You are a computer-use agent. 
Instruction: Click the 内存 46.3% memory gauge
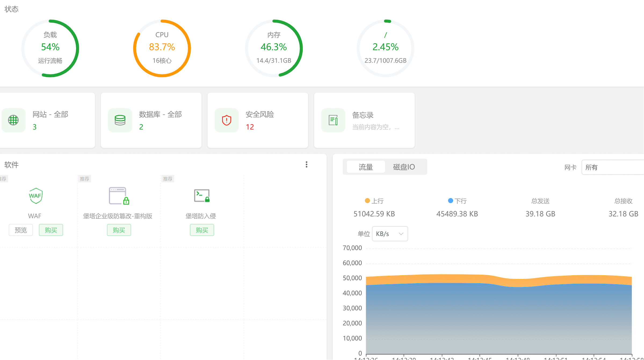(274, 49)
